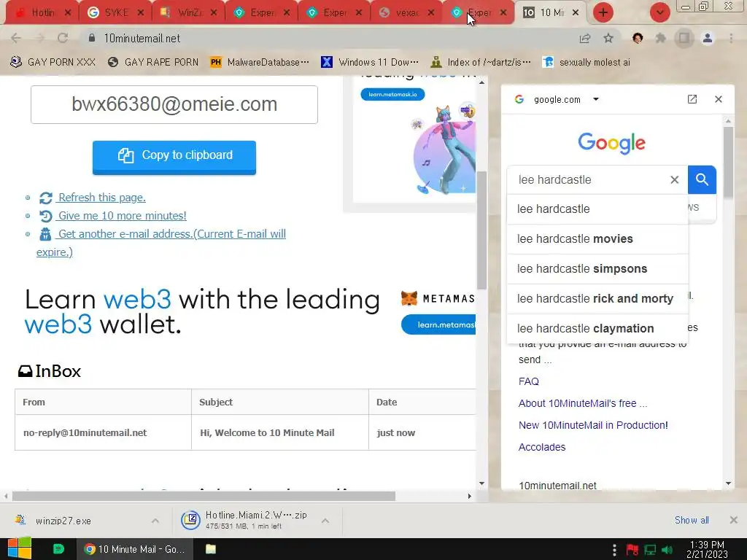Screen dimensions: 747x560
Task: Click the browser back arrow
Action: [16, 38]
